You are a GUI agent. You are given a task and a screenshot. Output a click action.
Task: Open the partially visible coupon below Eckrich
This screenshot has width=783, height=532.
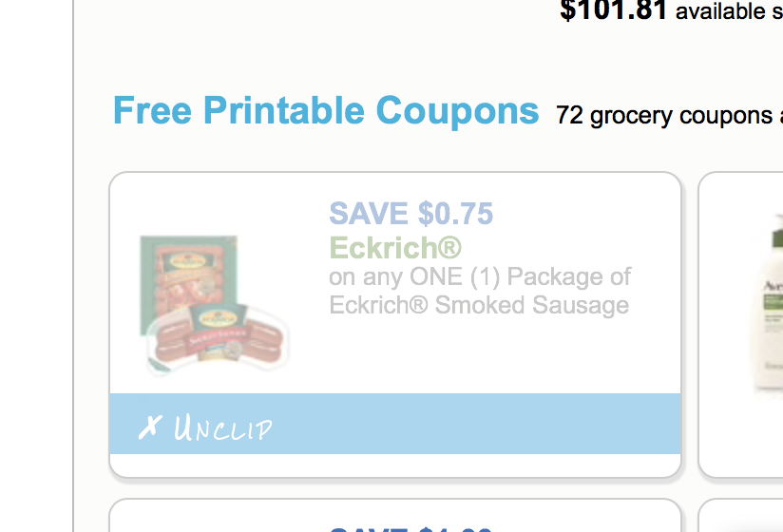394,518
